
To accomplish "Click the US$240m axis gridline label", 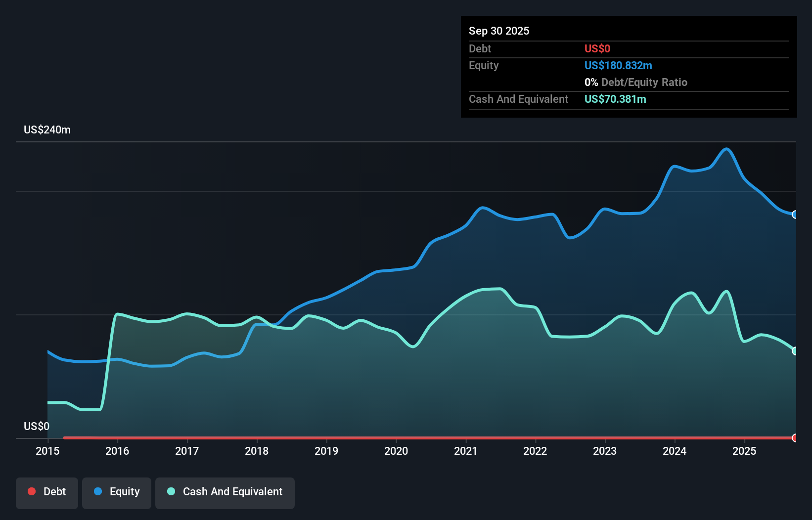I will click(47, 130).
